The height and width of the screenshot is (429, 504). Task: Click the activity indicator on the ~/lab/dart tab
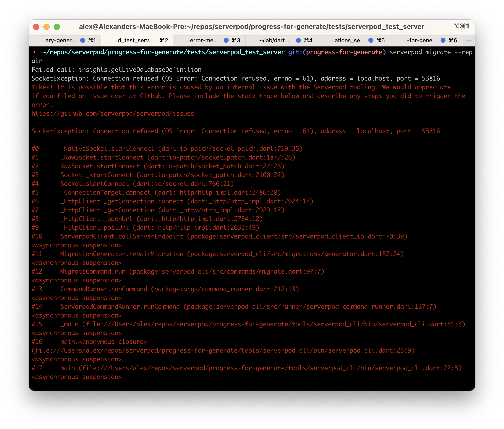click(298, 40)
